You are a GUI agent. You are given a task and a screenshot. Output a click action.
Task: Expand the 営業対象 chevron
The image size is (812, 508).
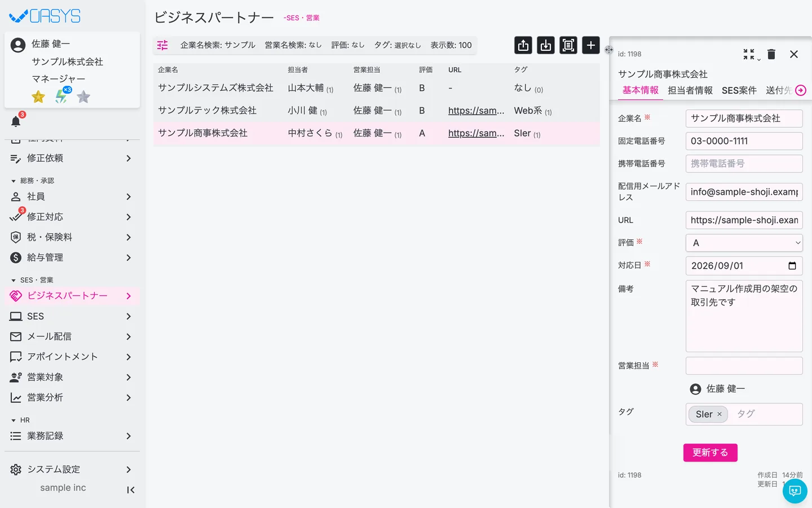coord(129,377)
